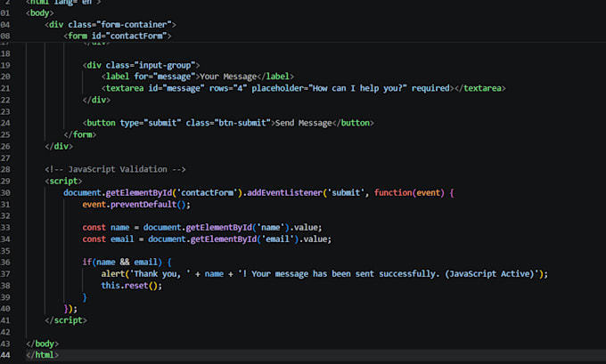606x364 pixels.
Task: Click the closing }); on line 40
Action: coord(70,309)
